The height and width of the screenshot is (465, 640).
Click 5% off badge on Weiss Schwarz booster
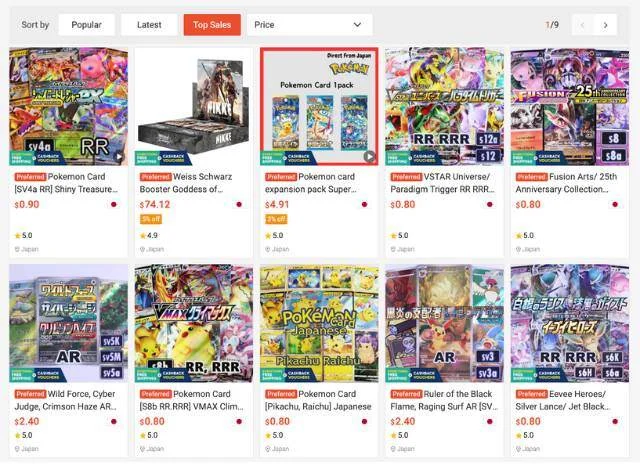[151, 219]
